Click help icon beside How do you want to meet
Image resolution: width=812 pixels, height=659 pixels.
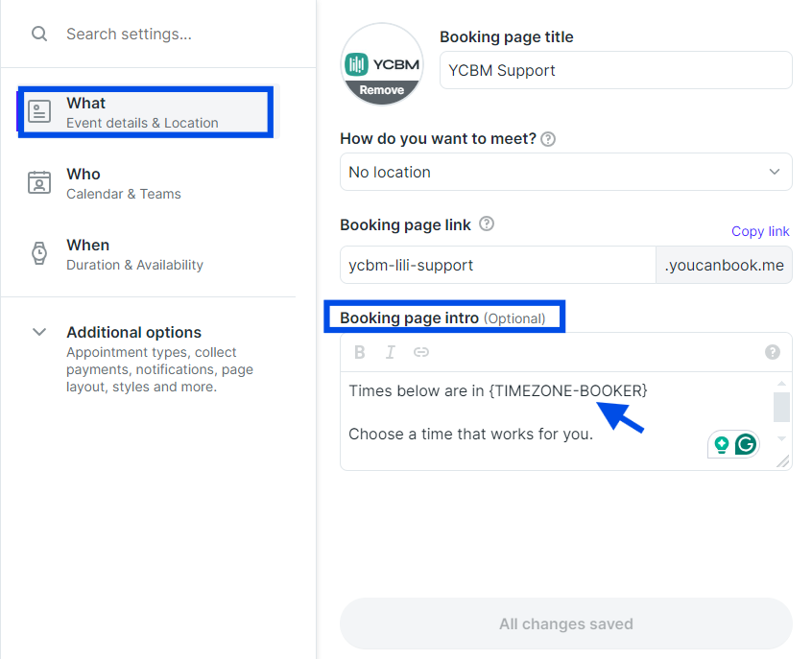click(548, 139)
